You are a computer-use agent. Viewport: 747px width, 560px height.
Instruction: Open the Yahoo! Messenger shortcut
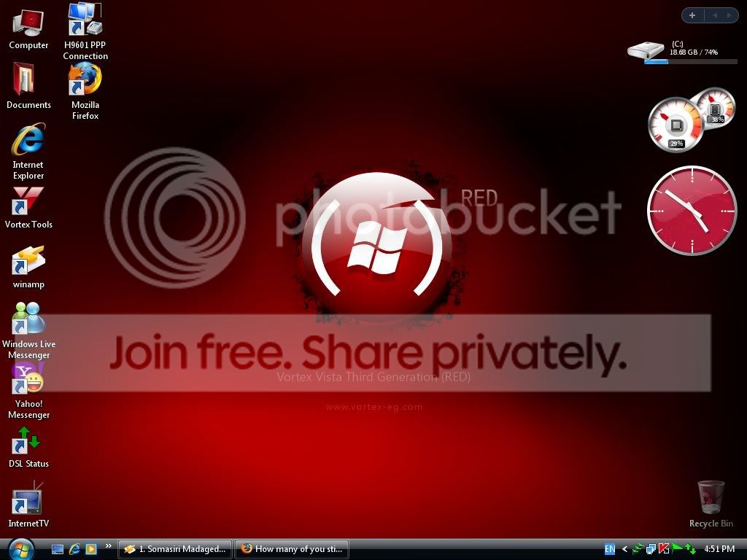pyautogui.click(x=28, y=391)
